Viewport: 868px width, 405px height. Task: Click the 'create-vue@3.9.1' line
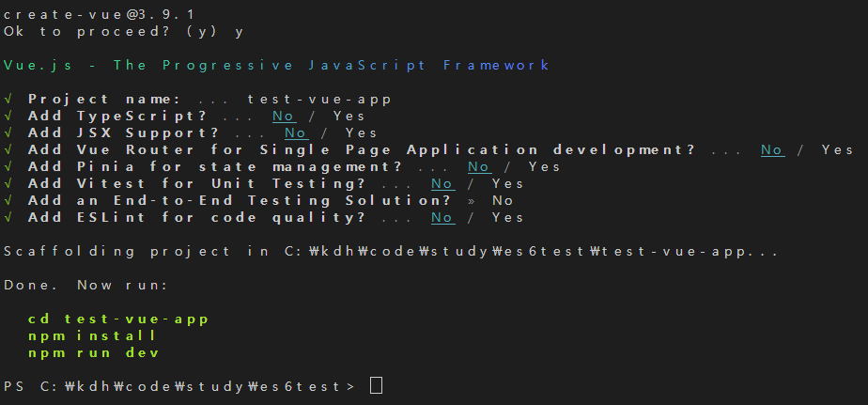pyautogui.click(x=99, y=14)
